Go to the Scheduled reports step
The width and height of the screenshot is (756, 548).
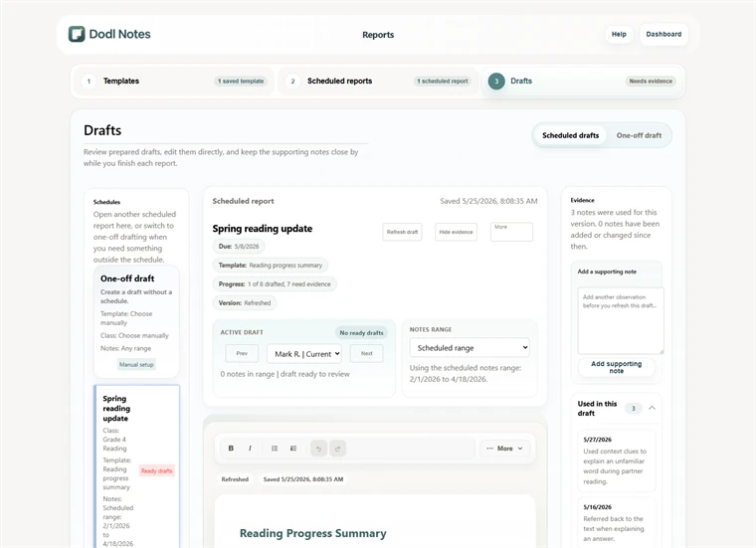pyautogui.click(x=378, y=81)
